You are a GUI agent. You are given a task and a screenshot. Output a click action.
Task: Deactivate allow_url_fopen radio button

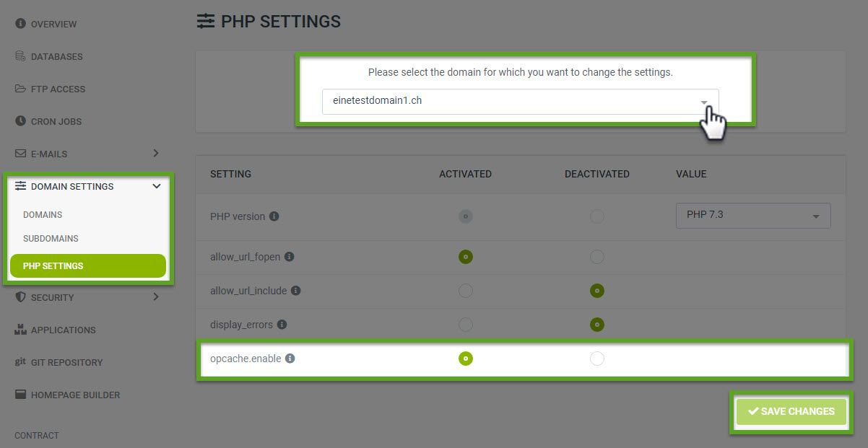596,257
